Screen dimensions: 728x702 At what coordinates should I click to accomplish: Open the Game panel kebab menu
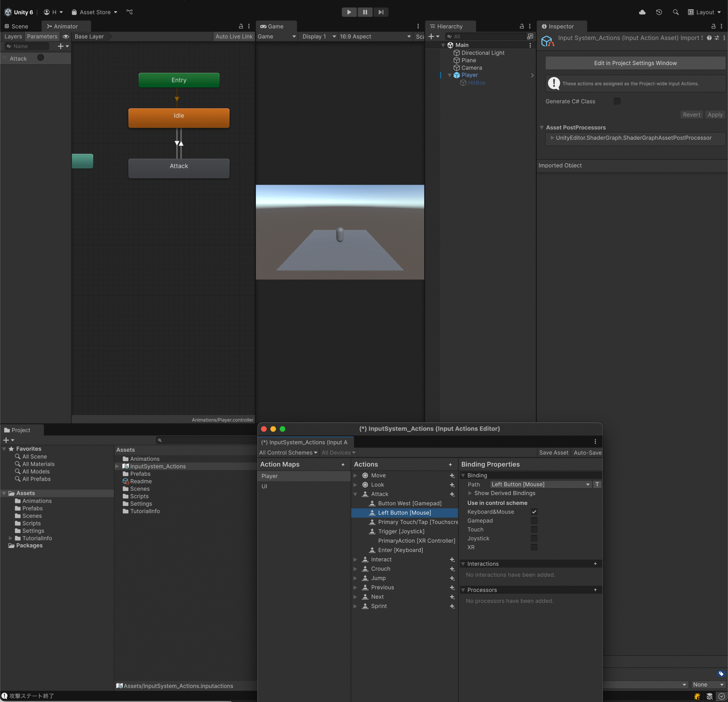[x=418, y=26]
